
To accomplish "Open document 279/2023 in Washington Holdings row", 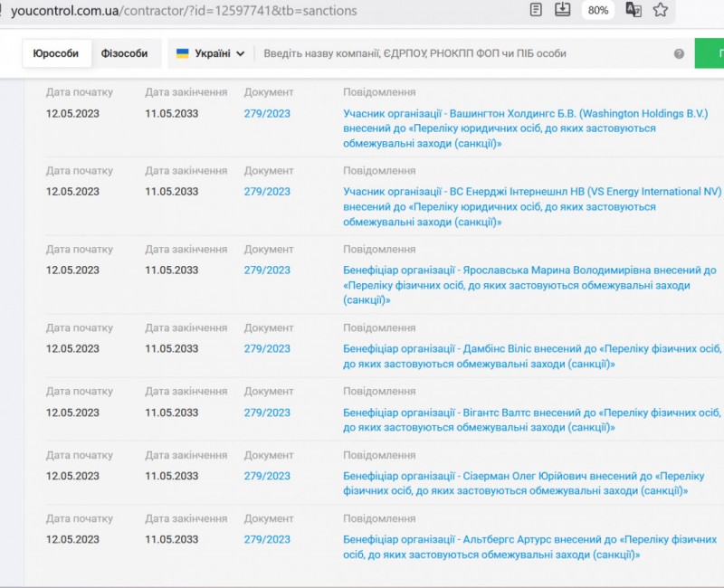I will pyautogui.click(x=267, y=113).
